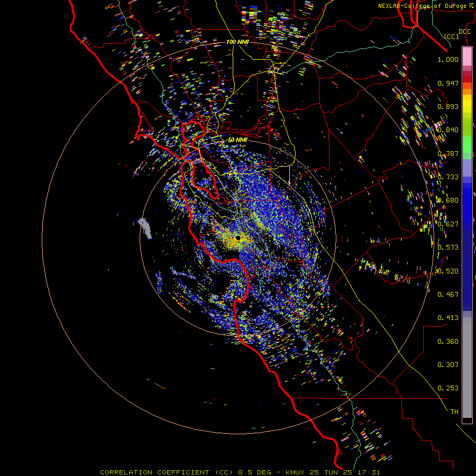Click the black radar site dot at center

coord(239,237)
